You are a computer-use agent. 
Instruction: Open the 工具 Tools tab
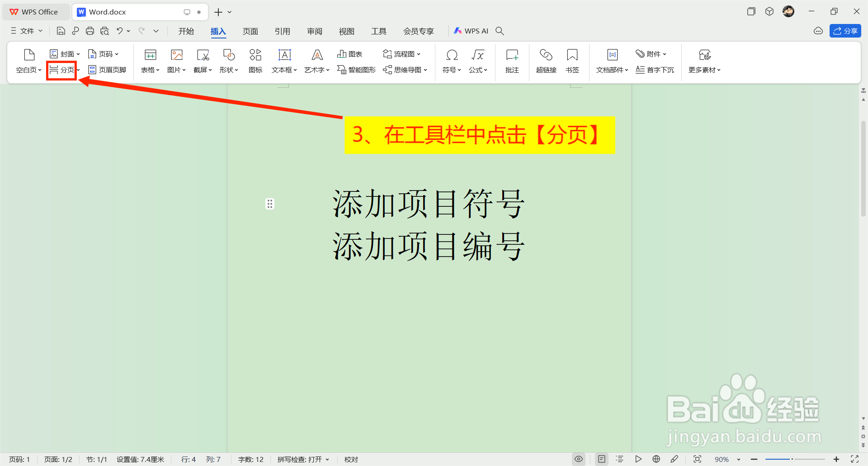tap(378, 31)
